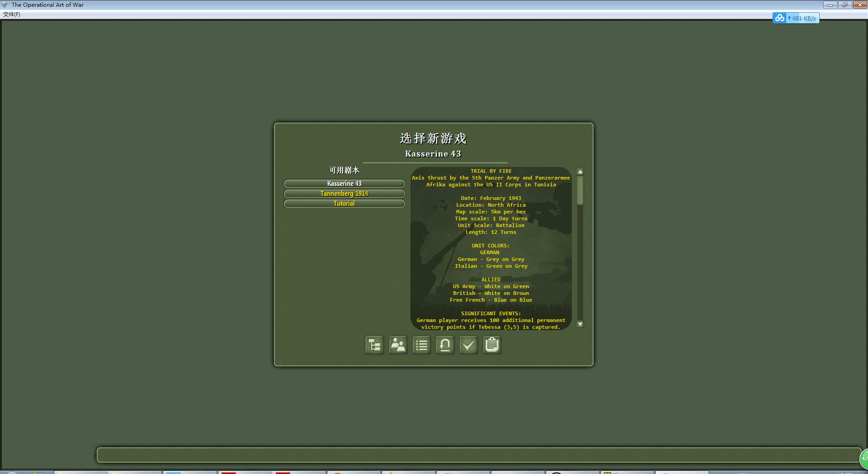Click the "Free French - Blue on Blue" line
The height and width of the screenshot is (474, 868).
(491, 300)
